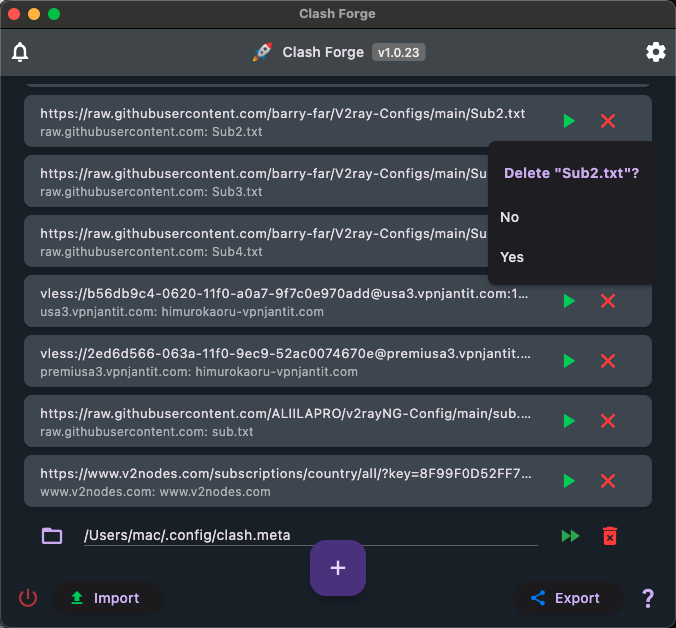Click the Import button
The image size is (676, 628).
(108, 598)
